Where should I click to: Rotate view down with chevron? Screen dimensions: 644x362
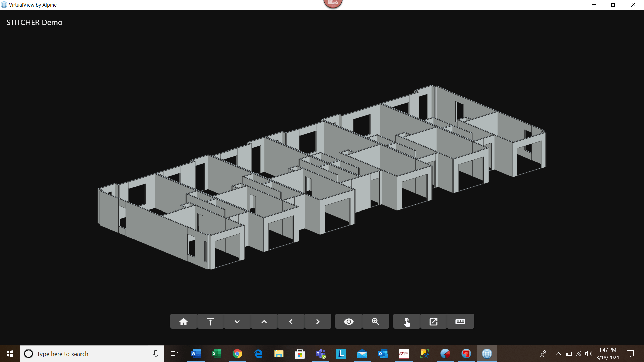[x=237, y=322]
